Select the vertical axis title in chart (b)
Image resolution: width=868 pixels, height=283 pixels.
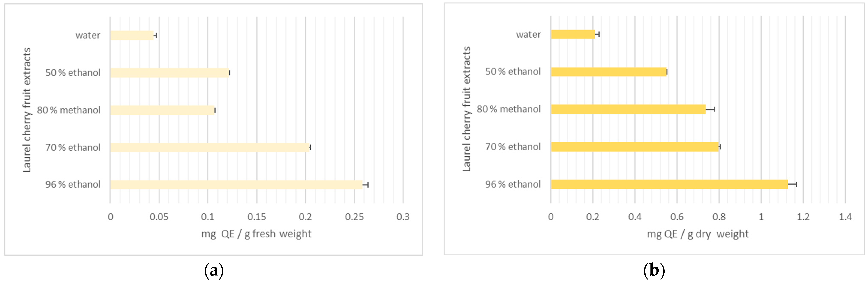pos(466,109)
